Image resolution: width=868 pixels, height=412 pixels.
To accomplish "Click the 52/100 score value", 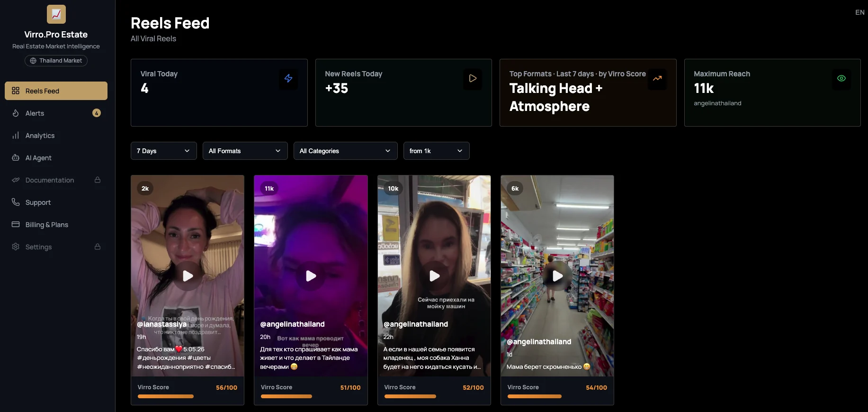I will pos(473,387).
